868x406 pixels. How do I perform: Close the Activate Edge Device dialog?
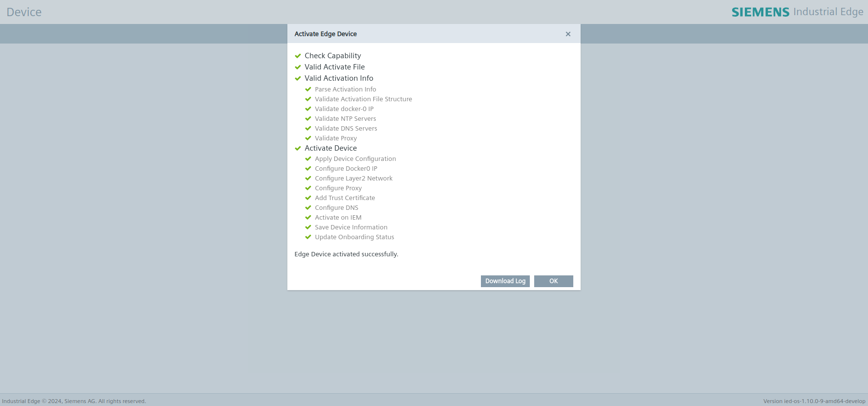568,34
